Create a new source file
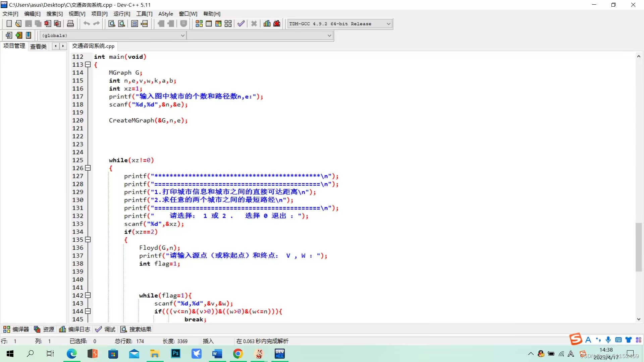 pos(9,24)
